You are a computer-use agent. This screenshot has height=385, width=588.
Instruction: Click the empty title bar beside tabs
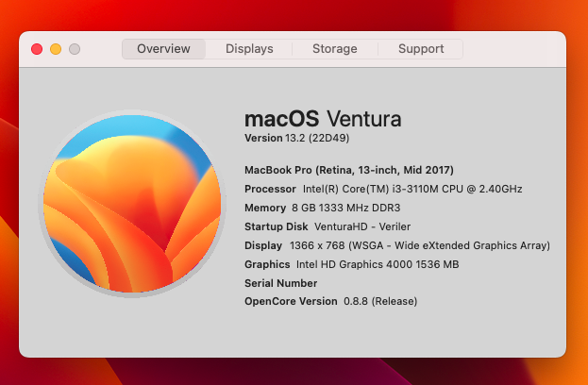pos(514,49)
